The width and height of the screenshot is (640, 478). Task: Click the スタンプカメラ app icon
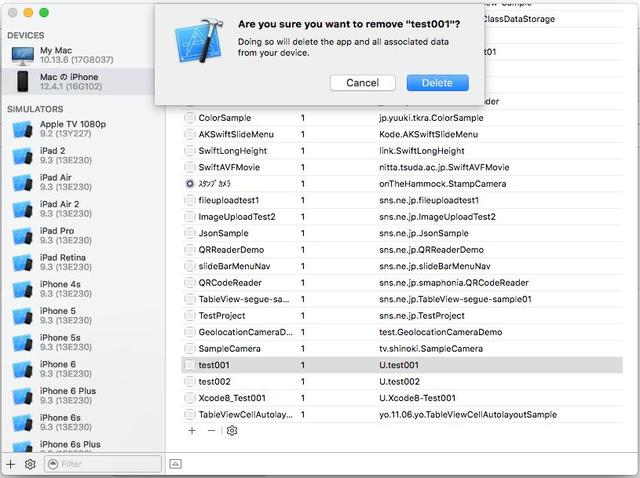[x=190, y=184]
